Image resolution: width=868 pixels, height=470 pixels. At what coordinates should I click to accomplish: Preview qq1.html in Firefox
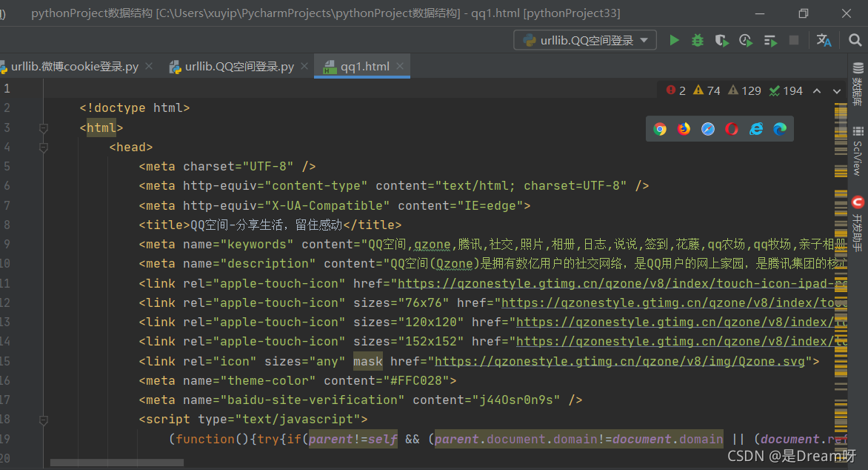click(x=684, y=129)
